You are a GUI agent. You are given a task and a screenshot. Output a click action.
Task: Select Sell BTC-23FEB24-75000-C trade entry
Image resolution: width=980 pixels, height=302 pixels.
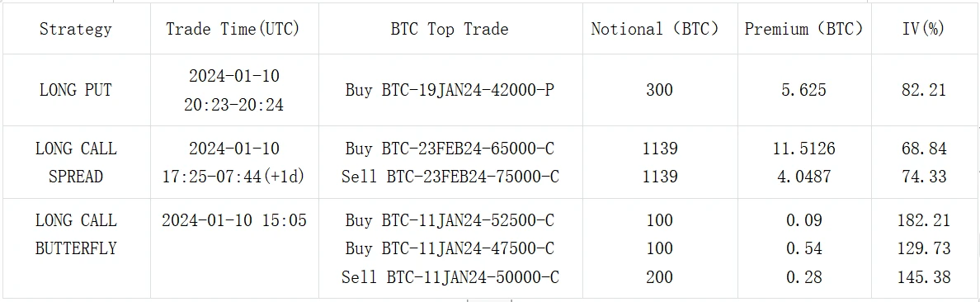450,177
